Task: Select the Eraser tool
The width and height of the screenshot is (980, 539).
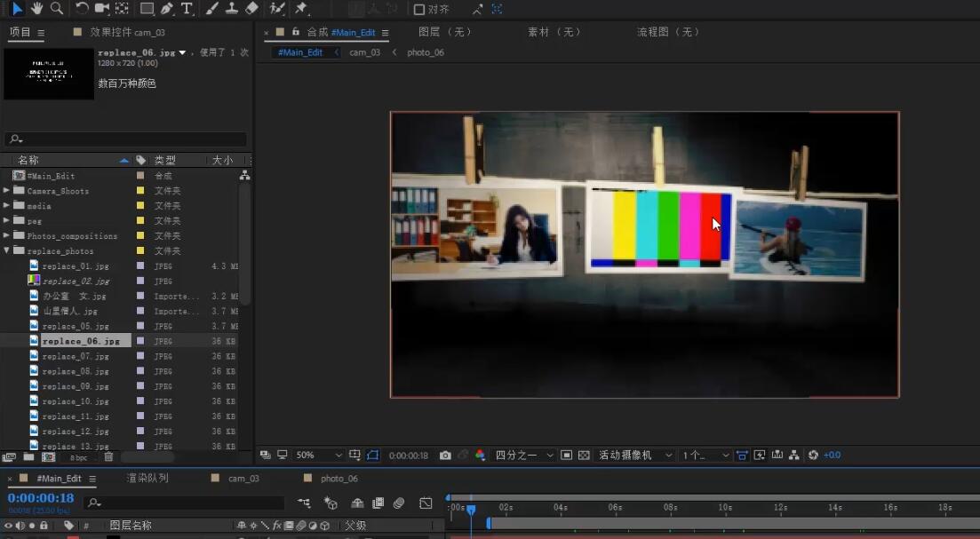Action: coord(251,8)
